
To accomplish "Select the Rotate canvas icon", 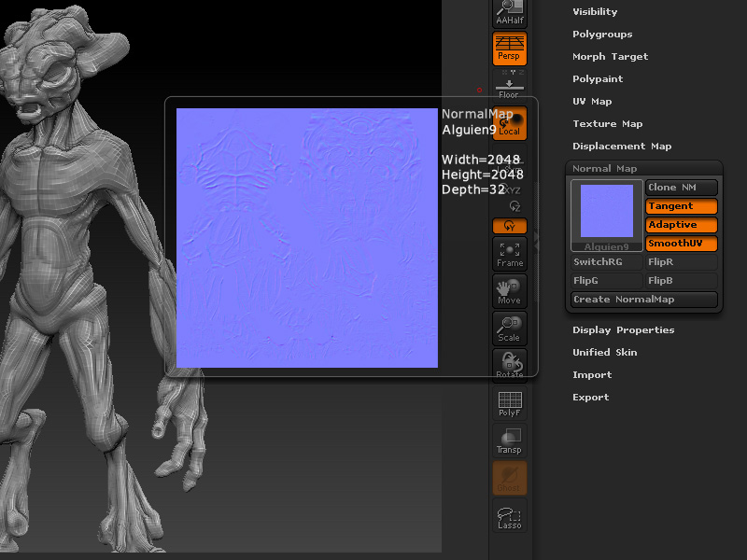I will point(509,366).
